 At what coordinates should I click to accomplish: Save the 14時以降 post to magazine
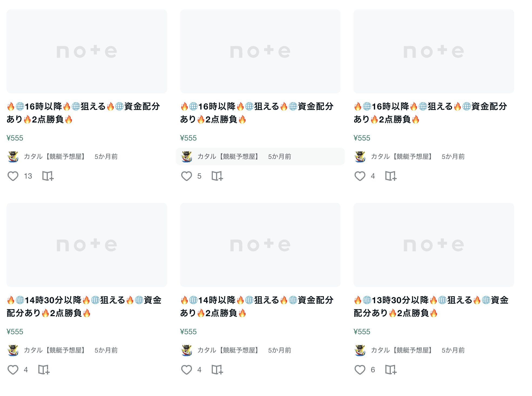coord(217,370)
